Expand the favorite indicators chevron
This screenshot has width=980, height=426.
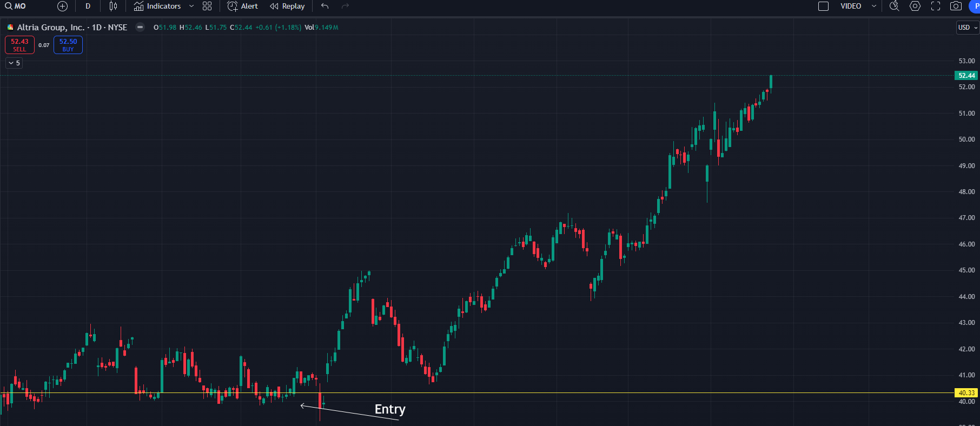click(191, 6)
